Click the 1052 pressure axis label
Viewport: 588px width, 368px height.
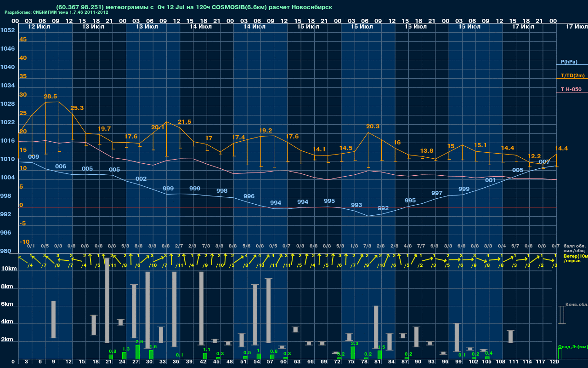(7, 30)
